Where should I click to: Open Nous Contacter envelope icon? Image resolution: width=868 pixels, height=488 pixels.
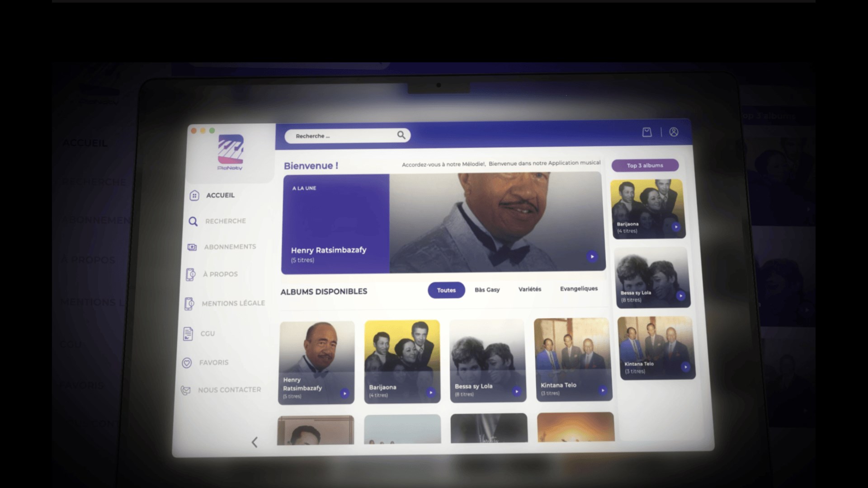[185, 390]
